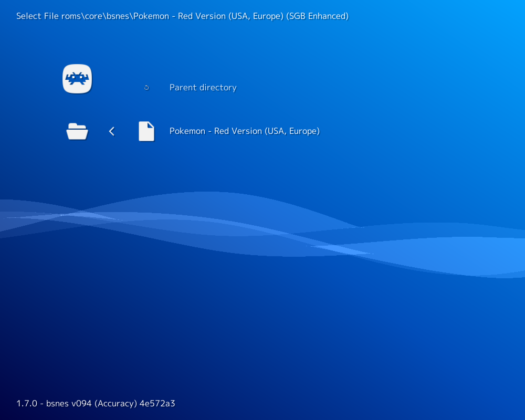Click the Parent directory small icon

pos(146,88)
